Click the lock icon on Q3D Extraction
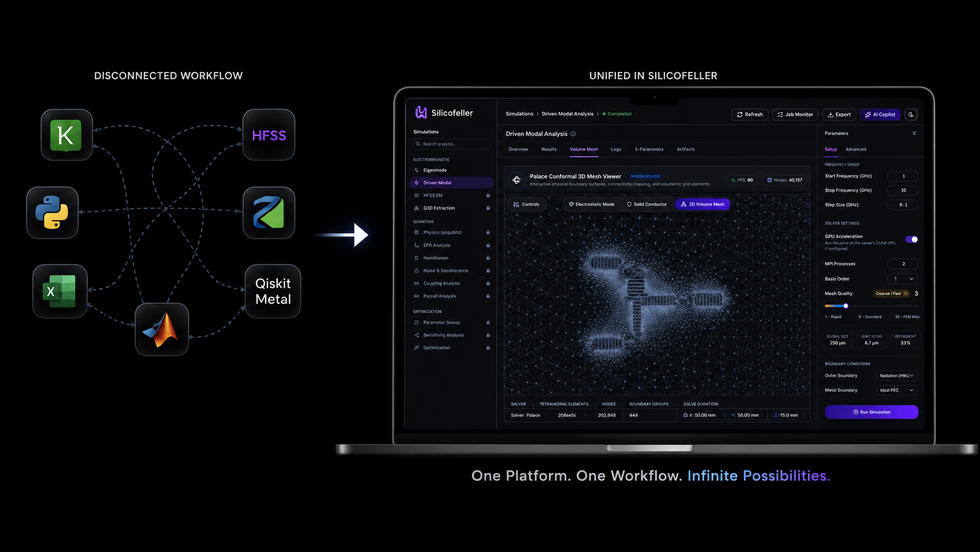 click(x=488, y=208)
